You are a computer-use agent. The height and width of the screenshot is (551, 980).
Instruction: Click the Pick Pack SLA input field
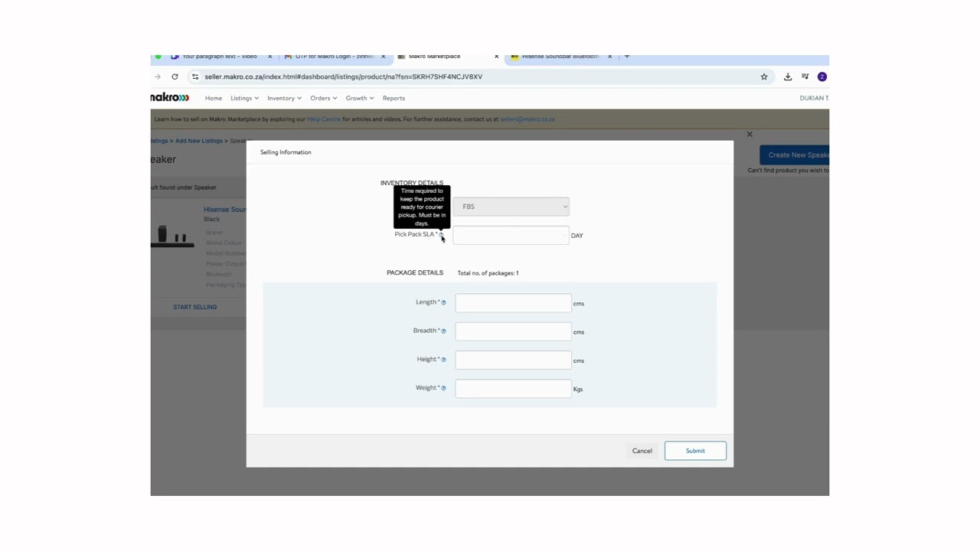pyautogui.click(x=511, y=235)
